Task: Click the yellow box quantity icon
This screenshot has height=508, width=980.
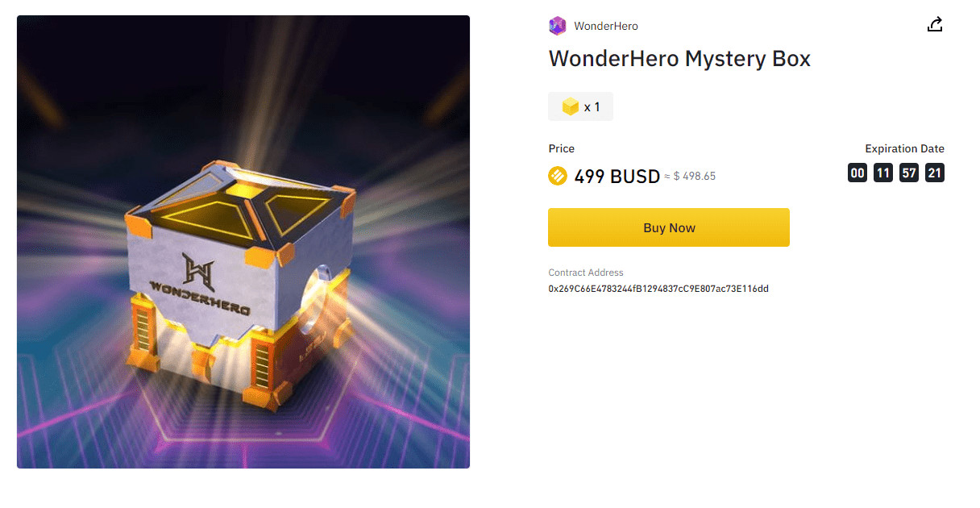Action: pos(571,106)
